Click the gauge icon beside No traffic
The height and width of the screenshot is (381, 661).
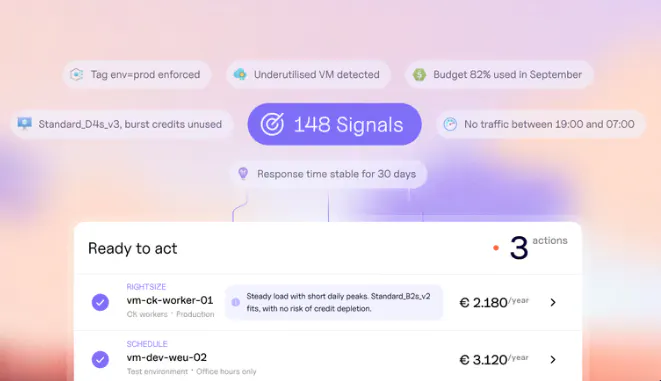[x=450, y=124]
